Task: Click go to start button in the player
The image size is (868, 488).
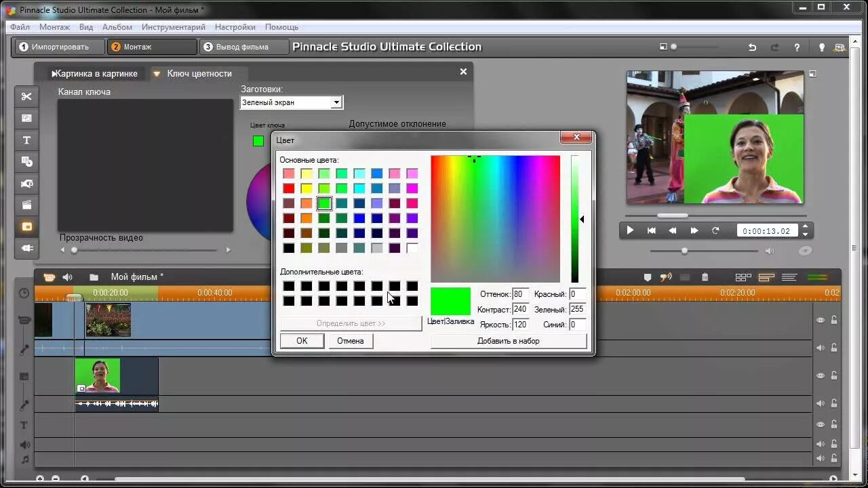Action: [652, 230]
